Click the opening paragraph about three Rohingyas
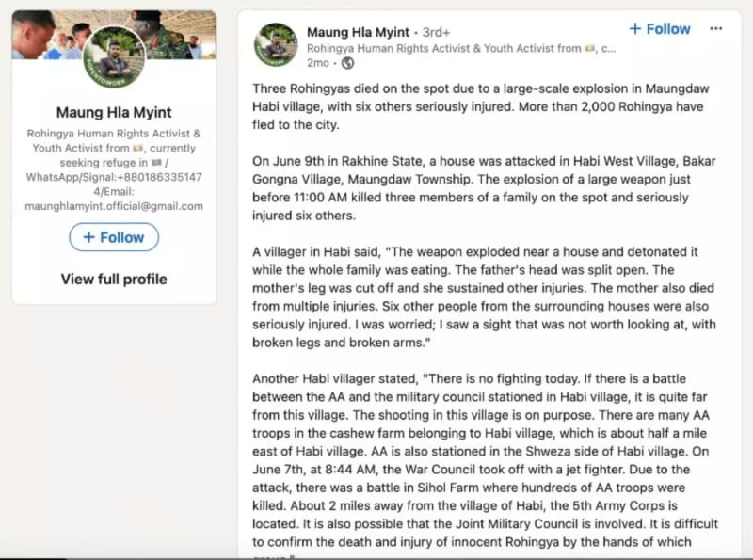Viewport: 753px width, 560px height. click(481, 106)
